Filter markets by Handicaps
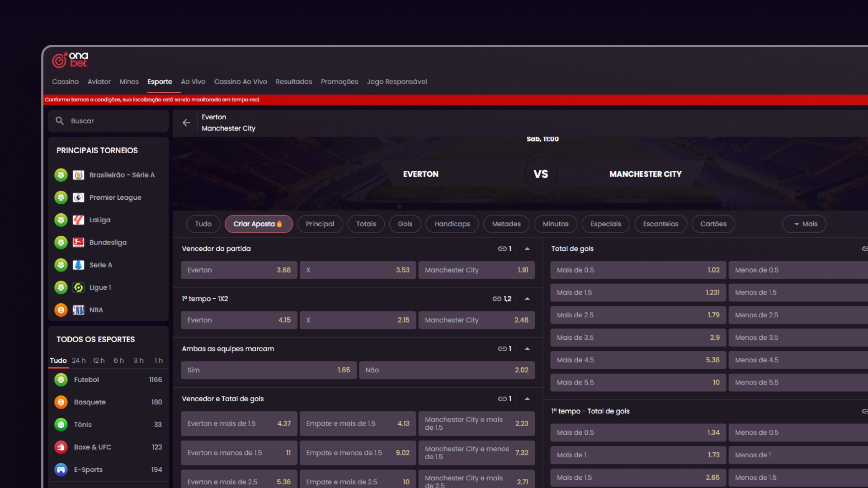Viewport: 868px width, 488px height. point(452,224)
